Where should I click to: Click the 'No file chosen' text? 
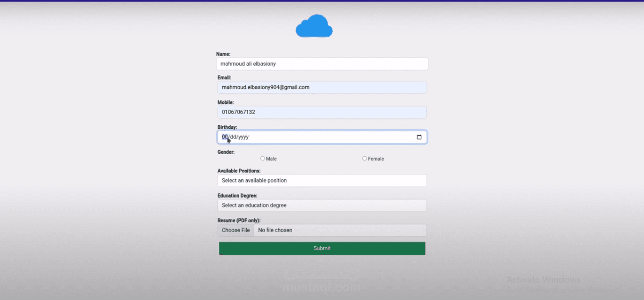click(x=275, y=230)
